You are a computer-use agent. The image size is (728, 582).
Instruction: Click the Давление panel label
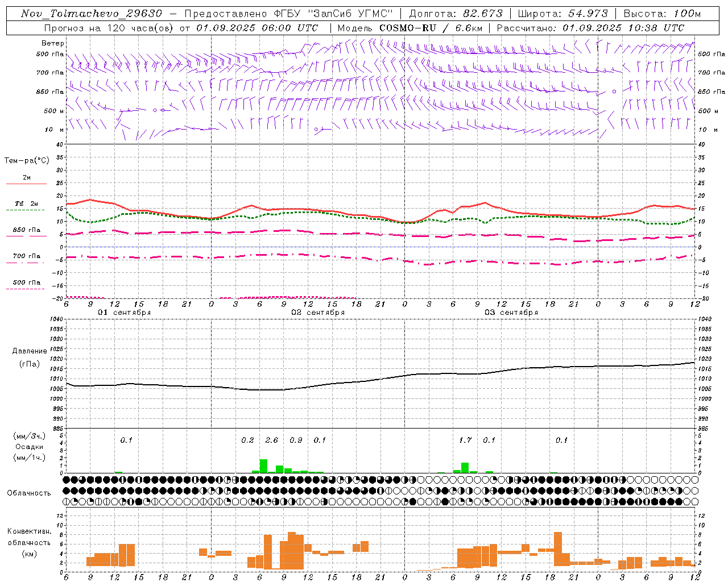[x=30, y=351]
